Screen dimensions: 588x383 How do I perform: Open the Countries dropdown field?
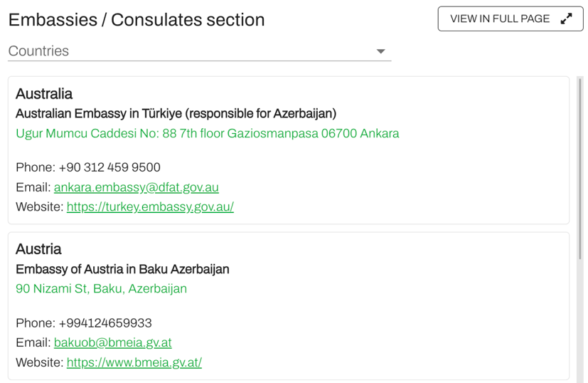[192, 51]
